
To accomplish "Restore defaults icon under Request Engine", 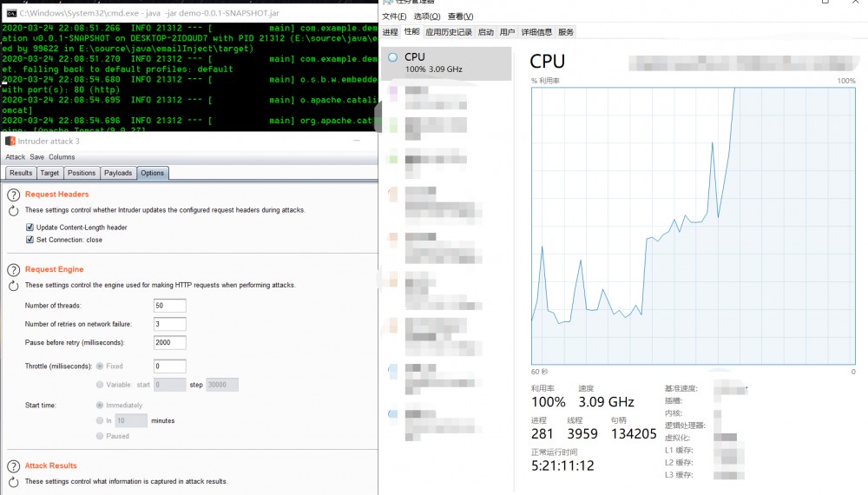I will coord(13,286).
